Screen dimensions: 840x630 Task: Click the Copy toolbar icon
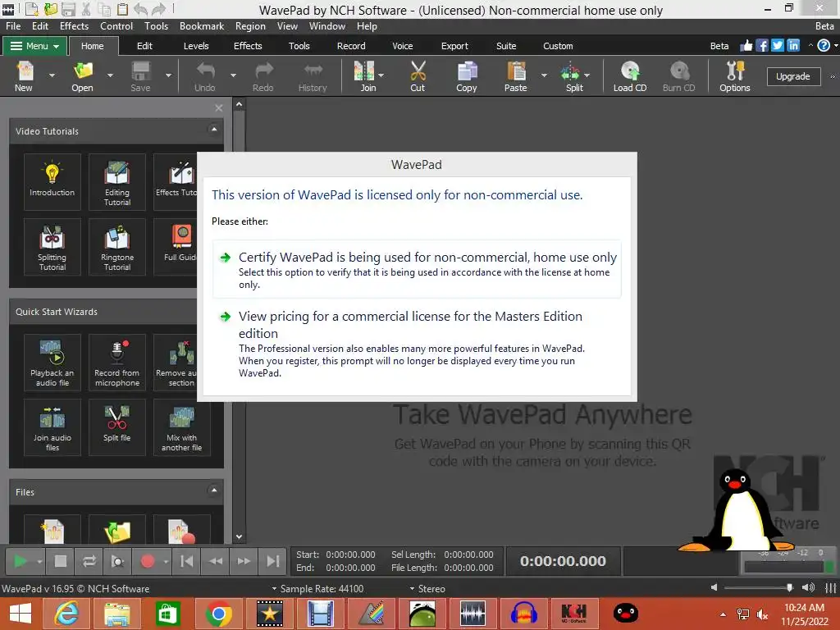[x=467, y=76]
